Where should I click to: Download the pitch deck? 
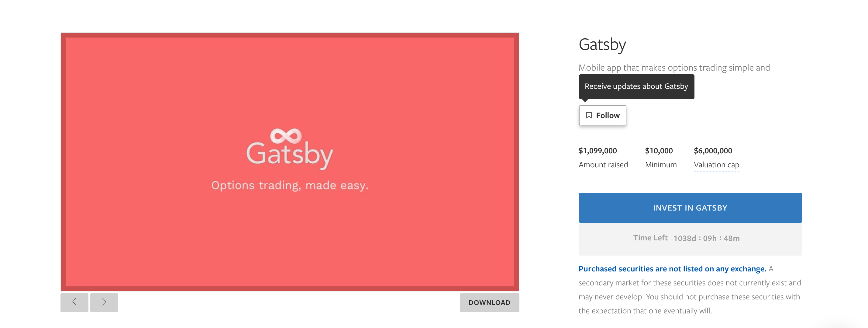pos(489,302)
